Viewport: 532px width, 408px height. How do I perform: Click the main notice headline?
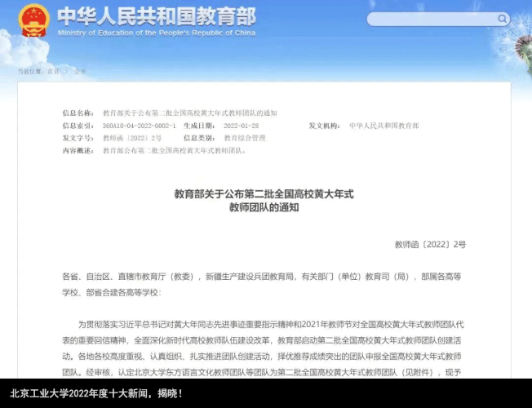[x=264, y=201]
